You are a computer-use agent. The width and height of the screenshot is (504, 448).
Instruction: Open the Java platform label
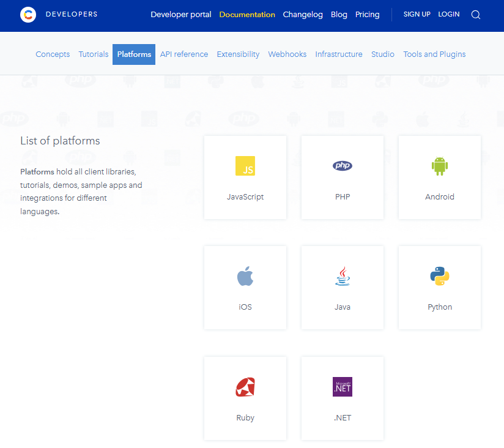[343, 307]
